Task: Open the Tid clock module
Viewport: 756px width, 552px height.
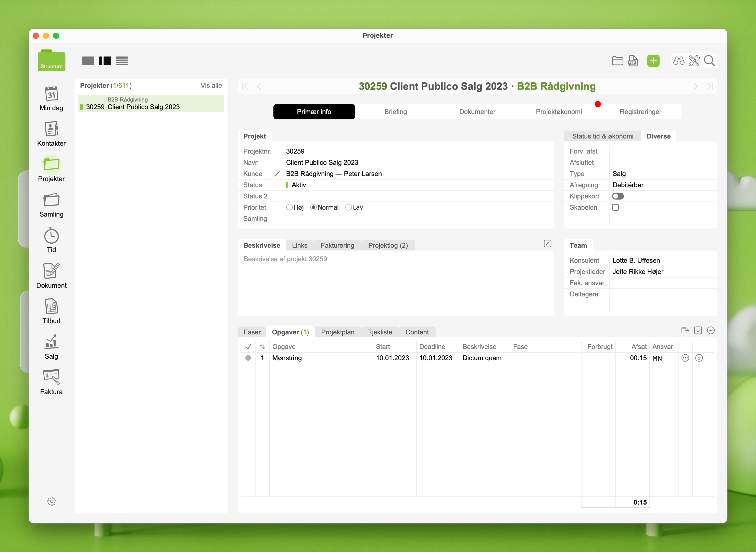Action: (52, 236)
